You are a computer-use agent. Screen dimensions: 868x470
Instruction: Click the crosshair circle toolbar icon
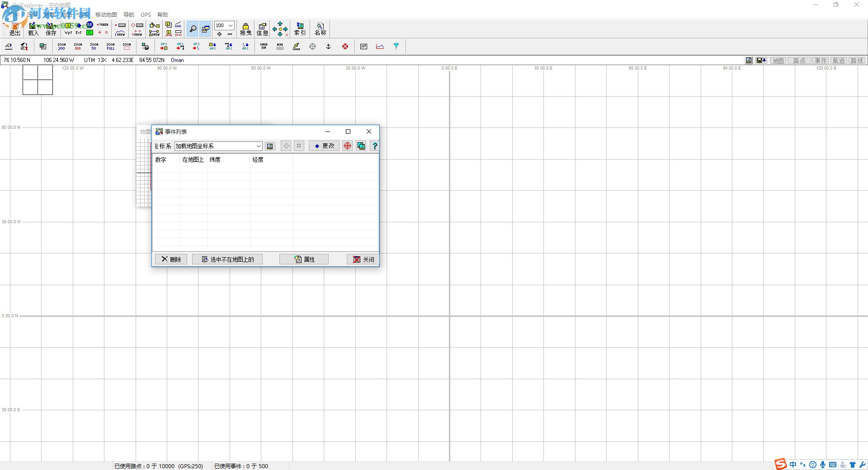click(x=312, y=46)
